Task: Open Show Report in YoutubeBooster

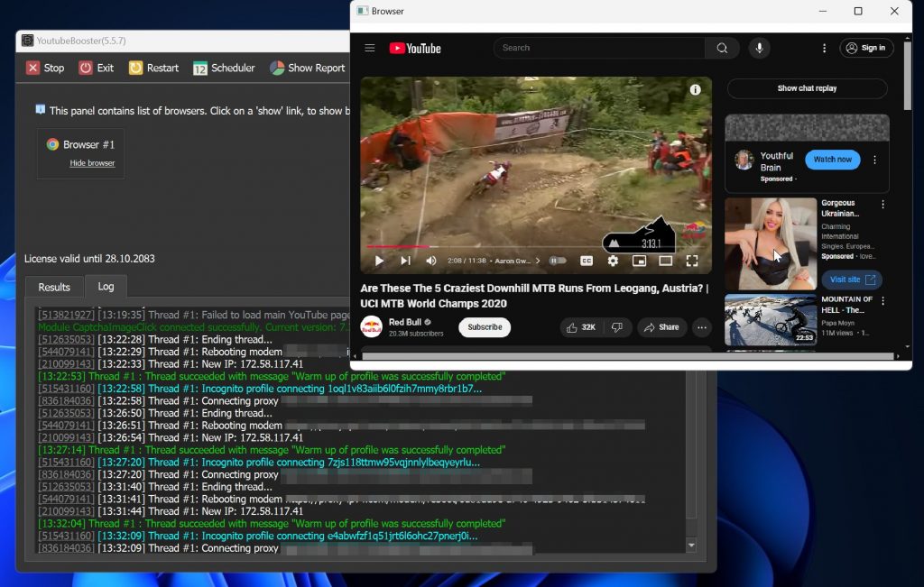Action: (x=307, y=68)
